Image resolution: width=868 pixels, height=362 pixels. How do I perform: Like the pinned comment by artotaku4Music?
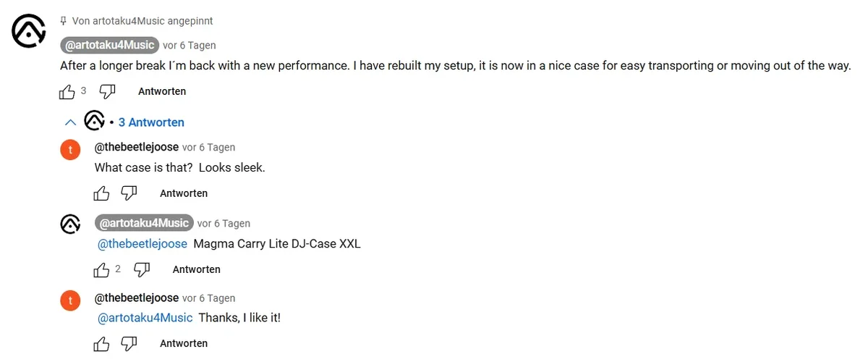point(67,92)
